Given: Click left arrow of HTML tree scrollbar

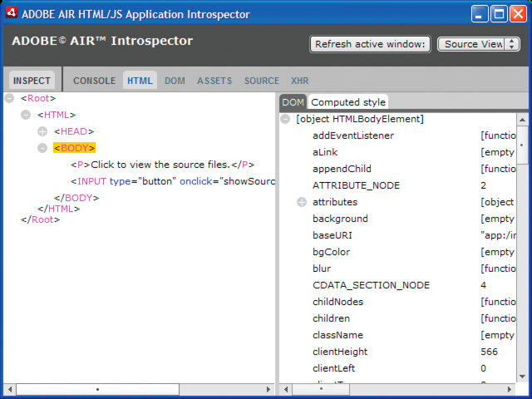Looking at the screenshot, I should (x=10, y=389).
